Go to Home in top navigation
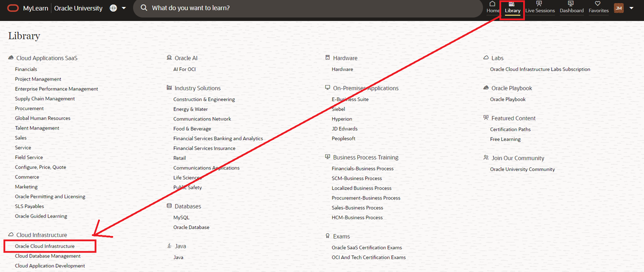 pyautogui.click(x=493, y=8)
